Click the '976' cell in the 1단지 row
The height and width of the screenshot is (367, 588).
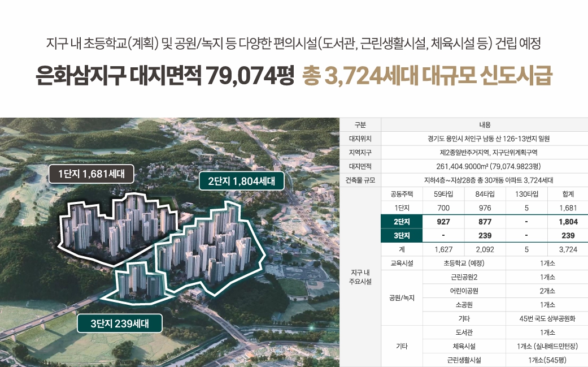click(485, 208)
